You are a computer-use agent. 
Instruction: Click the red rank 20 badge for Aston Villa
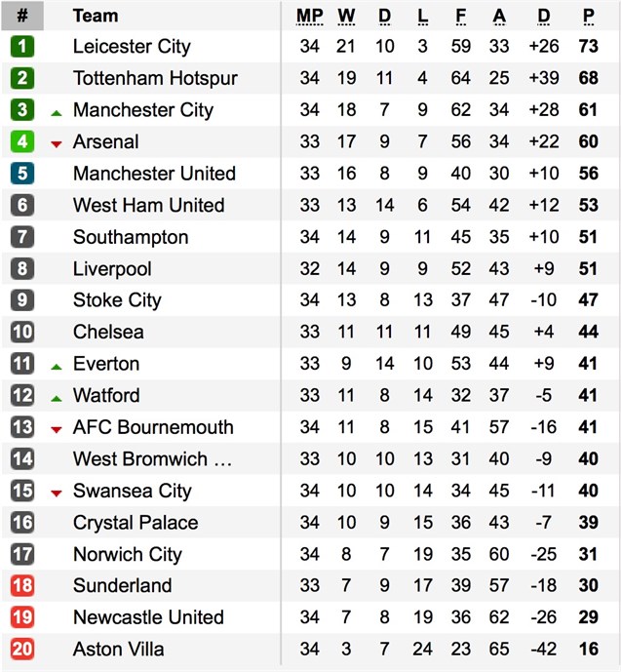[22, 650]
